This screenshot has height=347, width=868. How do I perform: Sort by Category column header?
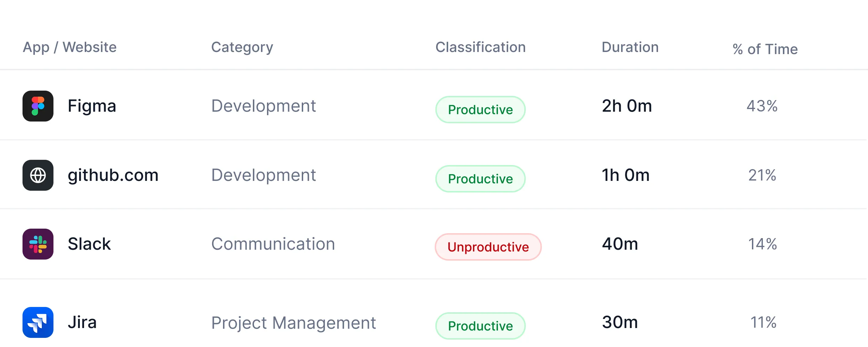[242, 47]
